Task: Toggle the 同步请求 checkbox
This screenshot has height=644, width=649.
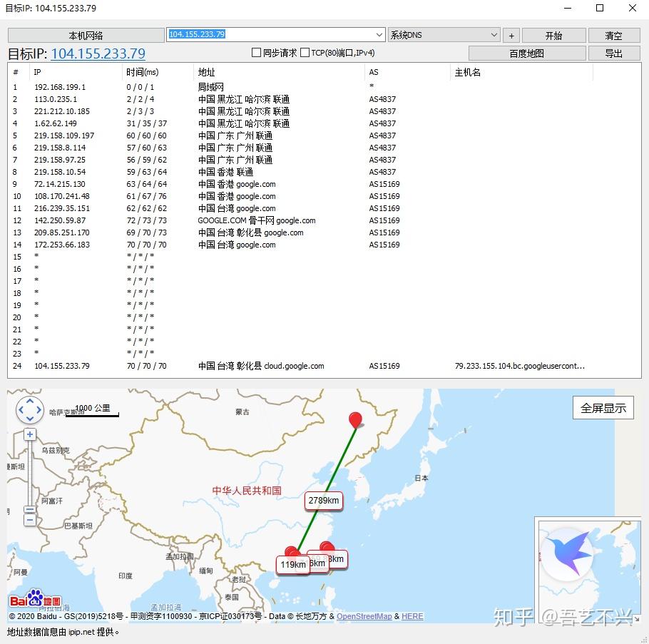Action: coord(256,53)
